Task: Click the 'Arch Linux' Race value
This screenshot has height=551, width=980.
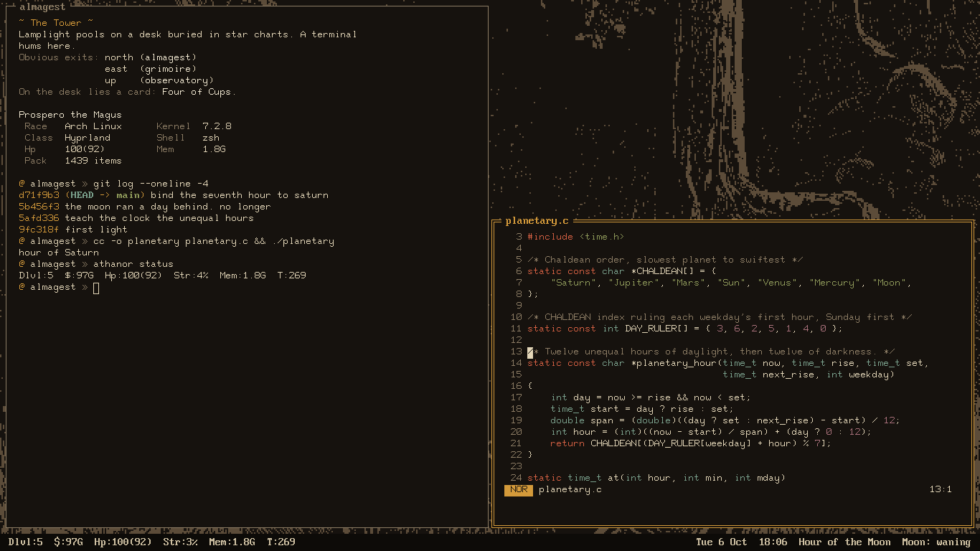Action: click(93, 126)
